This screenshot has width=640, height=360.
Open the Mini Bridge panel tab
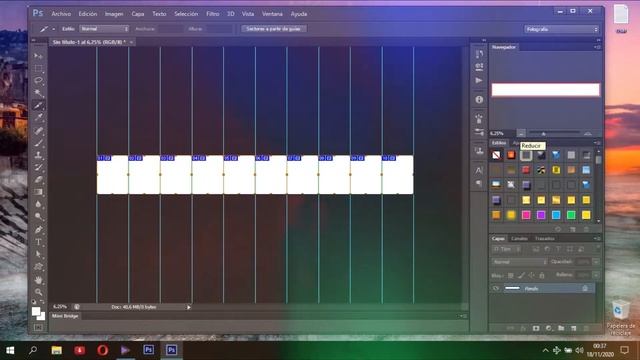click(65, 316)
